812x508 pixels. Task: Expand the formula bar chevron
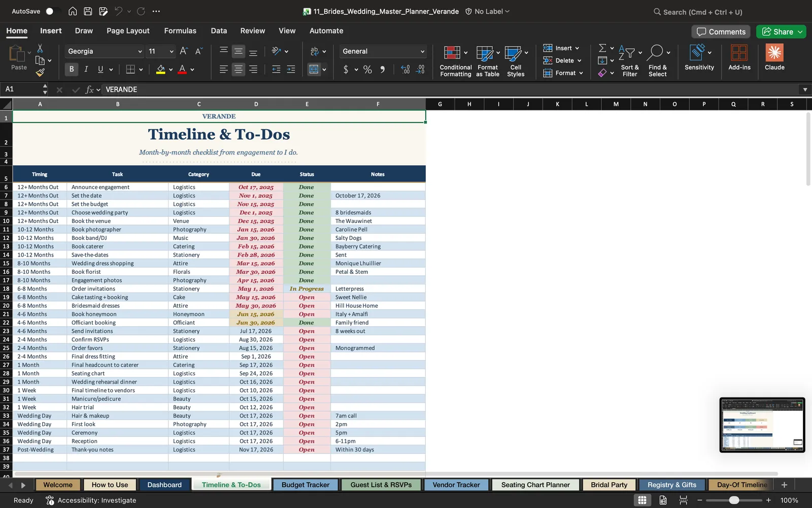(805, 89)
